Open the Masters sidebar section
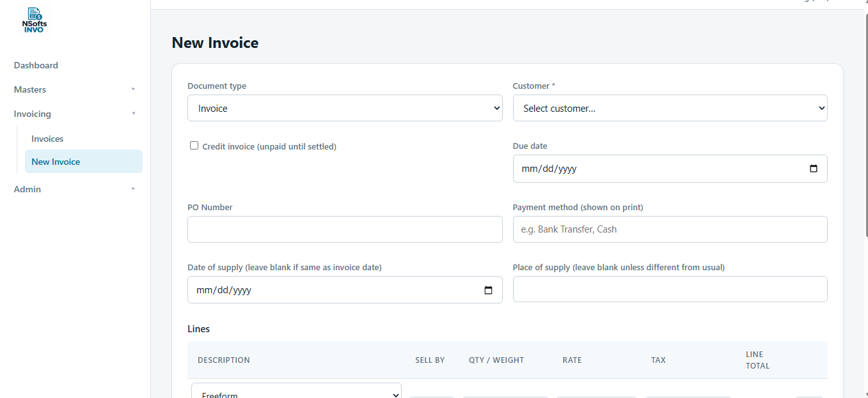 [x=30, y=89]
